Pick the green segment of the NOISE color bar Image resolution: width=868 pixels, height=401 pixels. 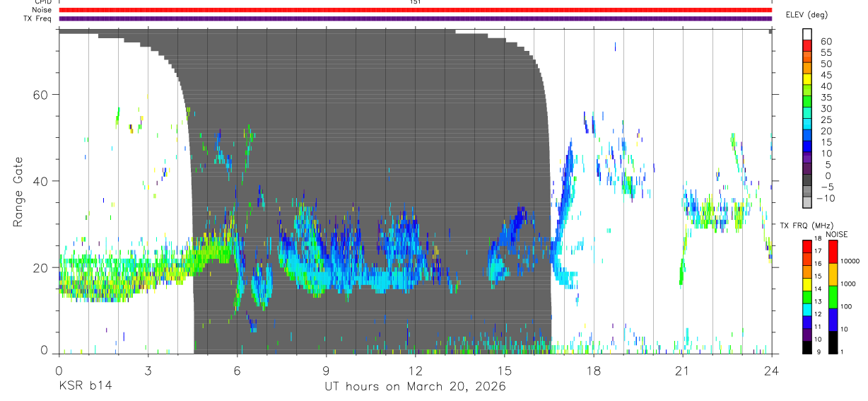[832, 296]
